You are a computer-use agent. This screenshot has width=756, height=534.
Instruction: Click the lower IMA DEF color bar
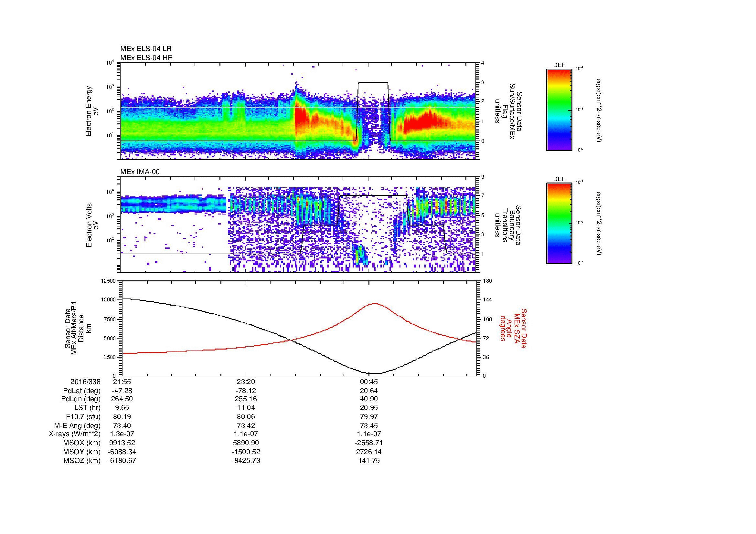click(x=559, y=224)
